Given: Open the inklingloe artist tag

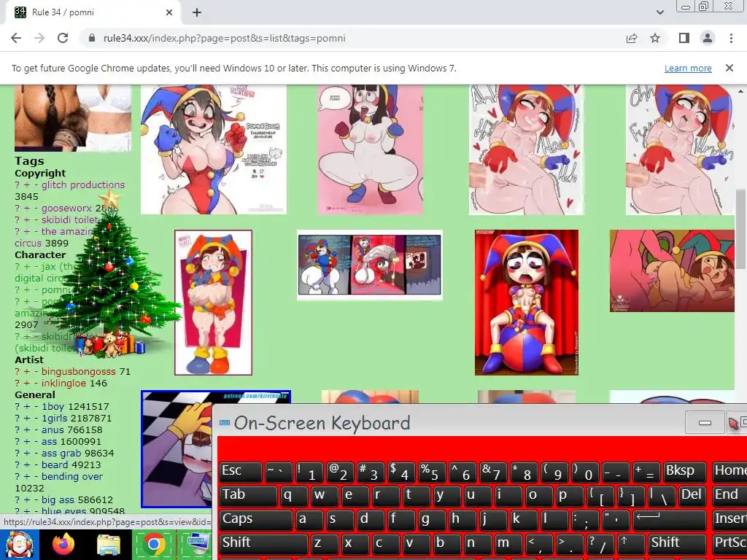Looking at the screenshot, I should [64, 384].
